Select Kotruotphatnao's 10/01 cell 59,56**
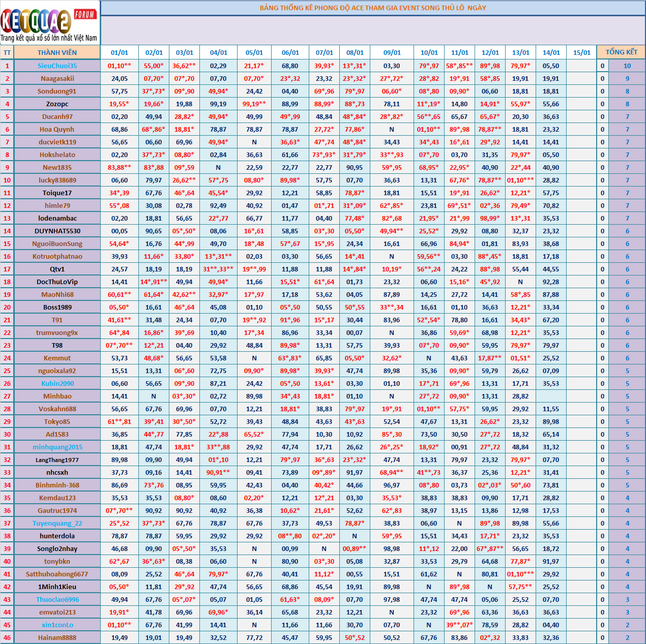The width and height of the screenshot is (646, 644). click(x=429, y=256)
